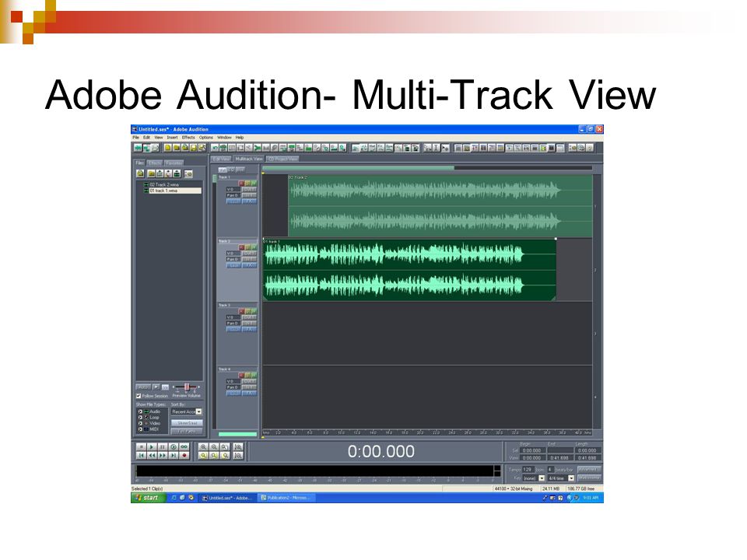Open the Sort By Recent Access dropdown

[x=198, y=412]
